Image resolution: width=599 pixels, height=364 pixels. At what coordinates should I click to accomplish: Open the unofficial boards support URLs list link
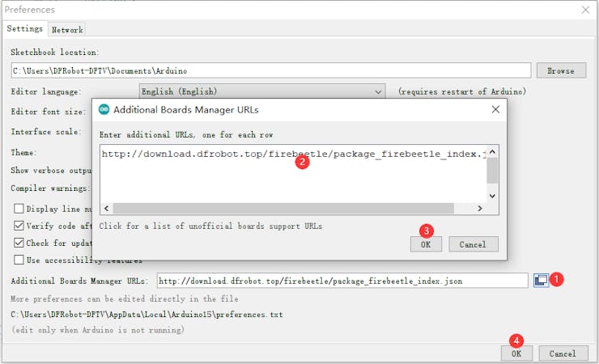pos(210,226)
